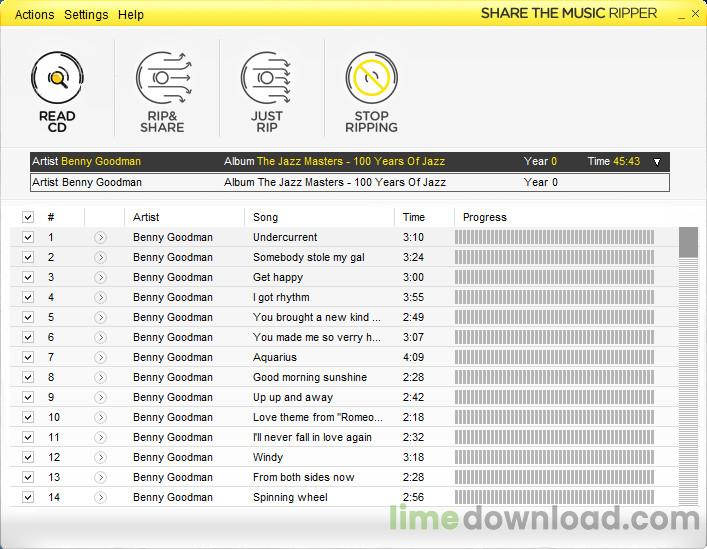Viewport: 707px width, 549px height.
Task: Uncheck track 2 checkbox
Action: coord(28,257)
